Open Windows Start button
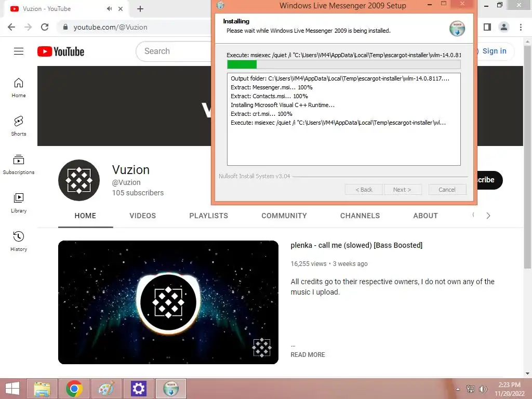Viewport: 532px width, 399px height. tap(12, 389)
